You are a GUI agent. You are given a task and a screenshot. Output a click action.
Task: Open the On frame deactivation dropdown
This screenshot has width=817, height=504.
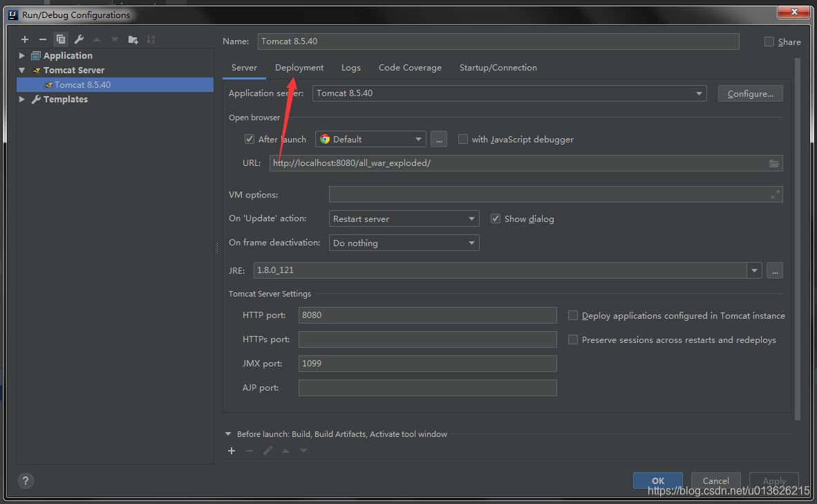click(x=404, y=243)
